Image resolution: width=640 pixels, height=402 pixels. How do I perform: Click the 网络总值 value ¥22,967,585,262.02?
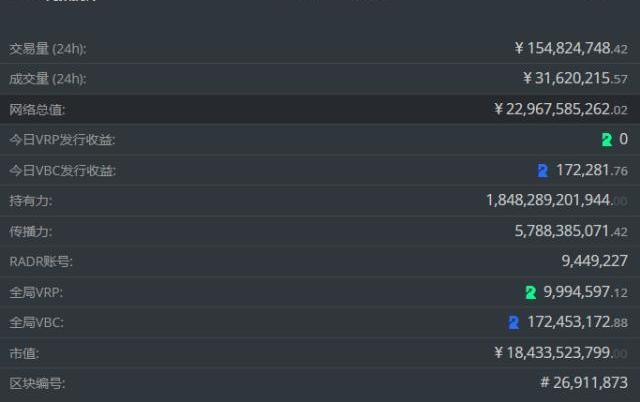561,110
